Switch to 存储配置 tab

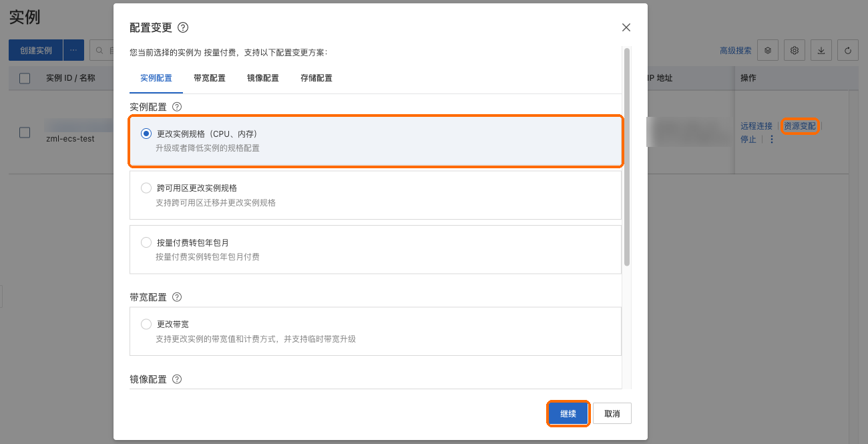pos(316,78)
